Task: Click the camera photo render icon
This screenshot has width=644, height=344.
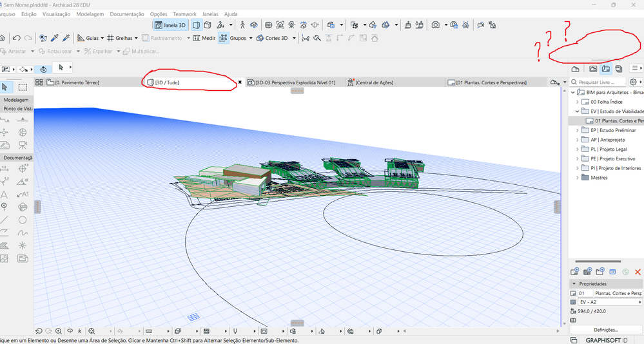Action: pos(436,25)
